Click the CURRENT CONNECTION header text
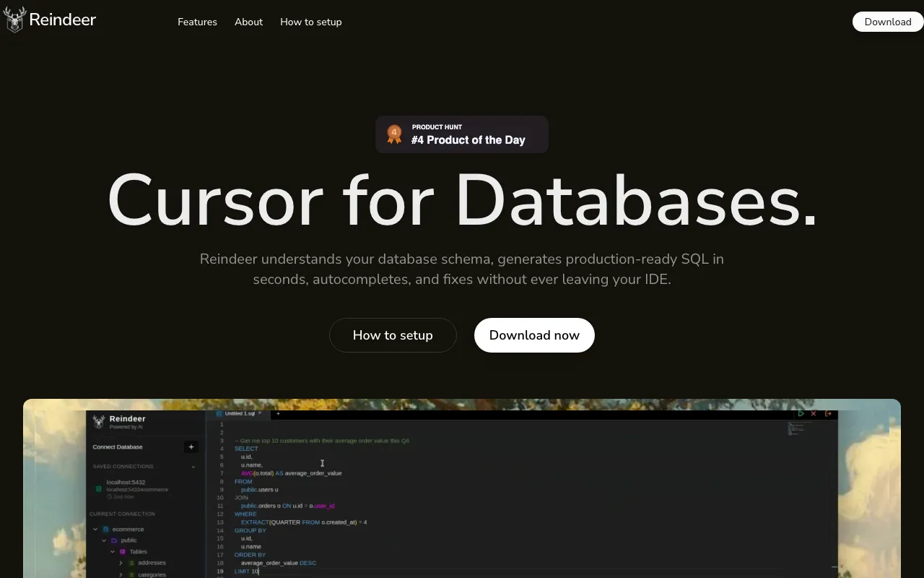This screenshot has height=578, width=924. point(122,514)
